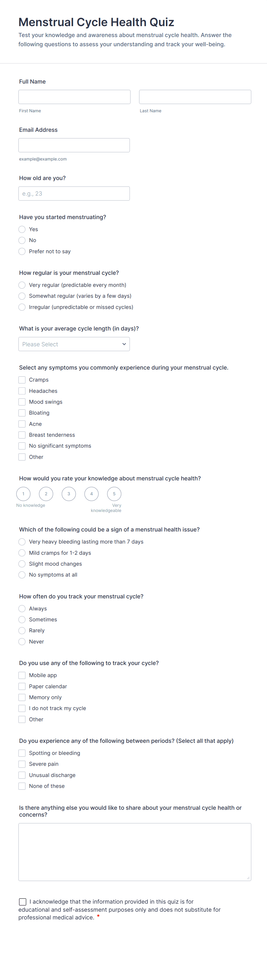The image size is (267, 980).
Task: Click the Last Name input field
Action: pos(195,97)
